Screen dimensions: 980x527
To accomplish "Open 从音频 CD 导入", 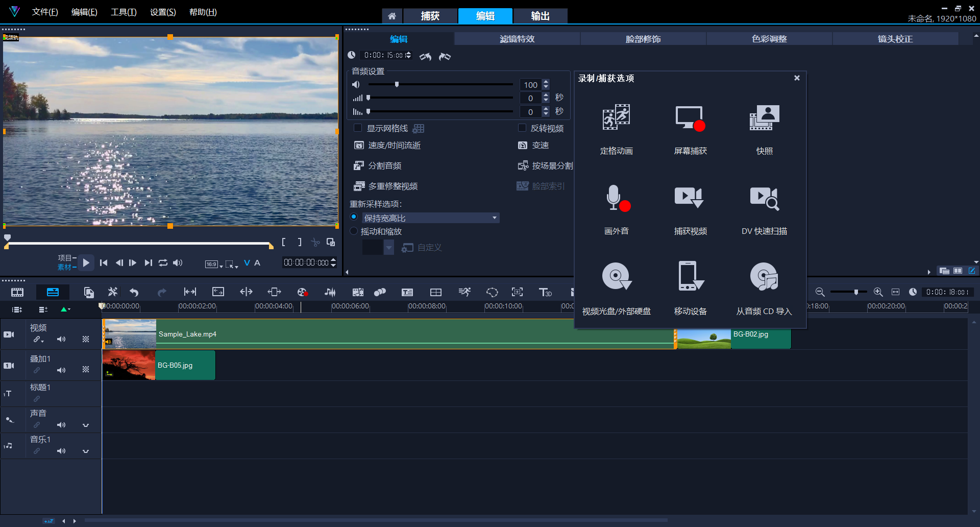I will click(764, 289).
